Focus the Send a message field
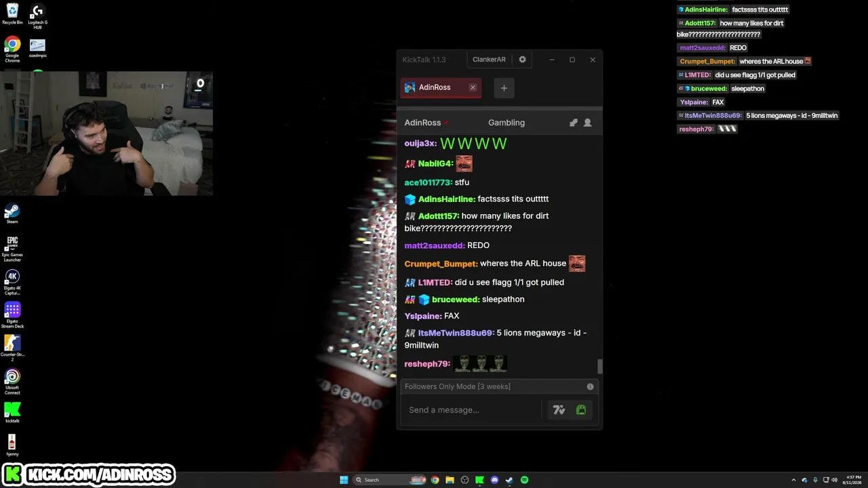Screen dimensions: 868x488 [x=473, y=410]
